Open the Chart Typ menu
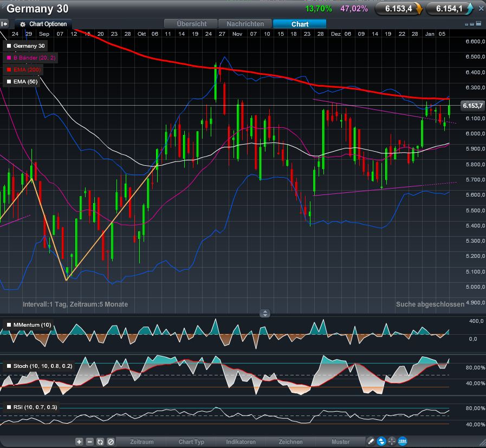486x448 pixels. (x=191, y=442)
